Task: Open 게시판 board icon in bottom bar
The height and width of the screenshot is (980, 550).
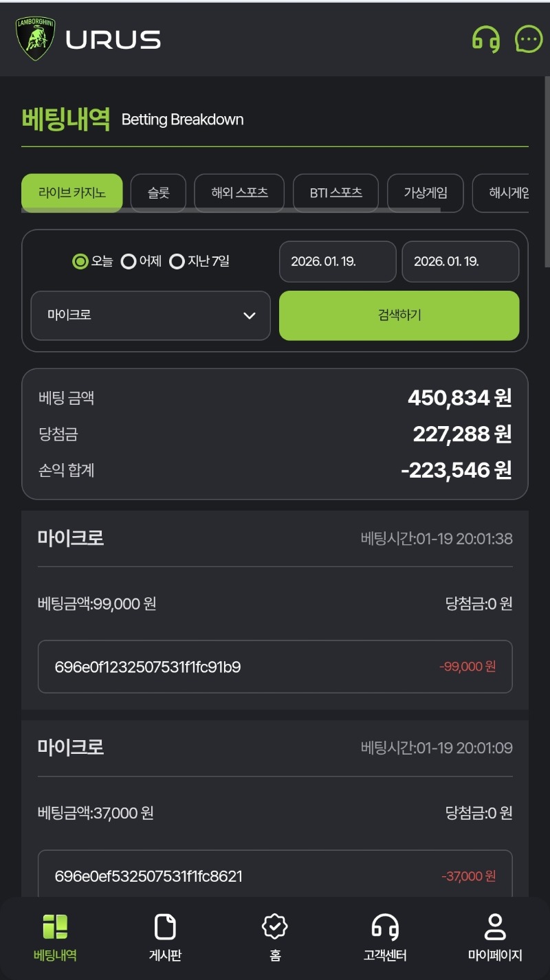Action: [x=165, y=927]
